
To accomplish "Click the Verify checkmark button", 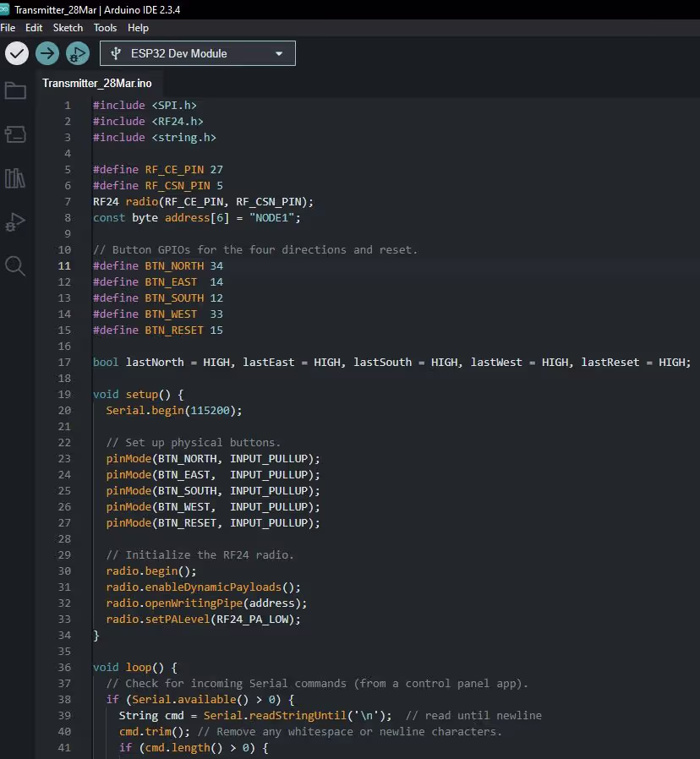I will tap(17, 53).
